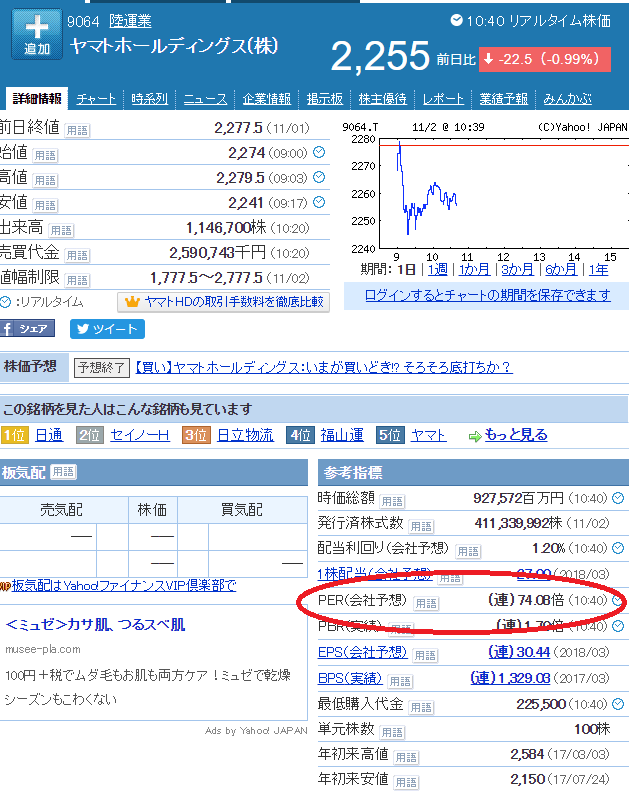
Task: Click the realtime clock icon beside 始値
Action: 319,152
